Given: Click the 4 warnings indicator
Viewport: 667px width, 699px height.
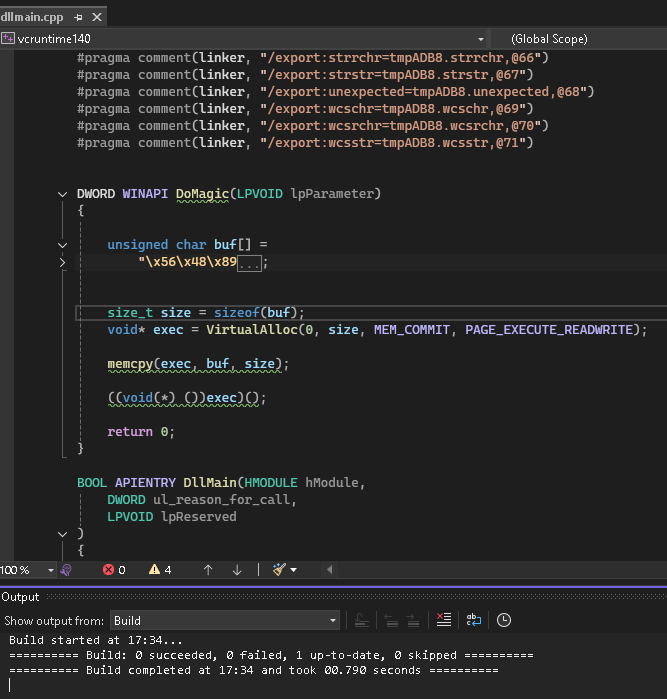Looking at the screenshot, I should (160, 570).
